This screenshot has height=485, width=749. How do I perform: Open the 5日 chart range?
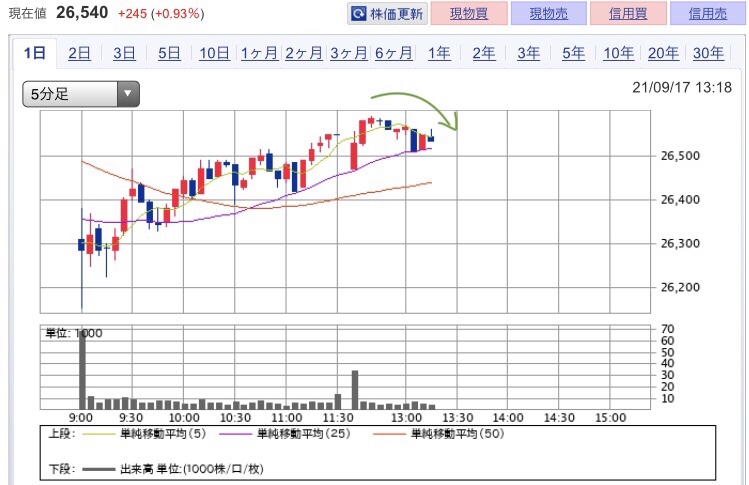169,53
